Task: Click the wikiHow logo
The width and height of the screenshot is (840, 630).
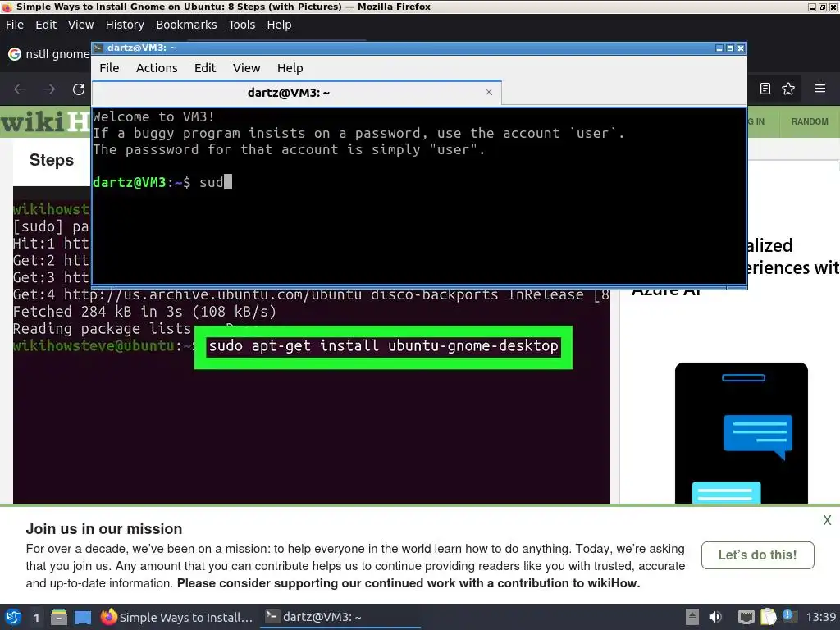Action: click(45, 122)
